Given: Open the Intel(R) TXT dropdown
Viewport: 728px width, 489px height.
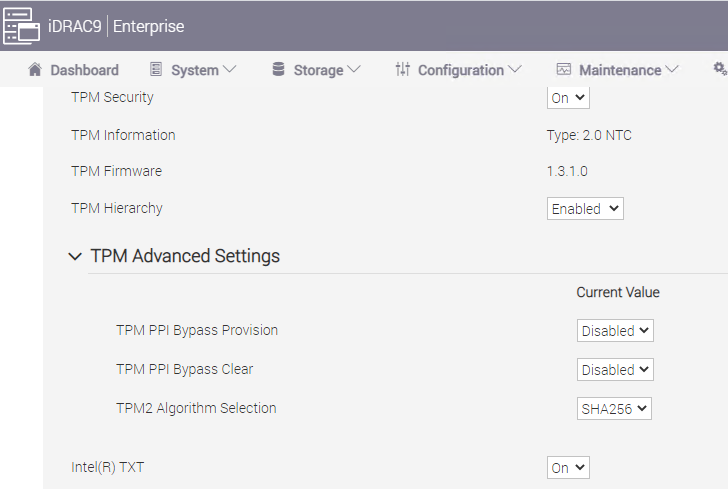Looking at the screenshot, I should (x=568, y=467).
